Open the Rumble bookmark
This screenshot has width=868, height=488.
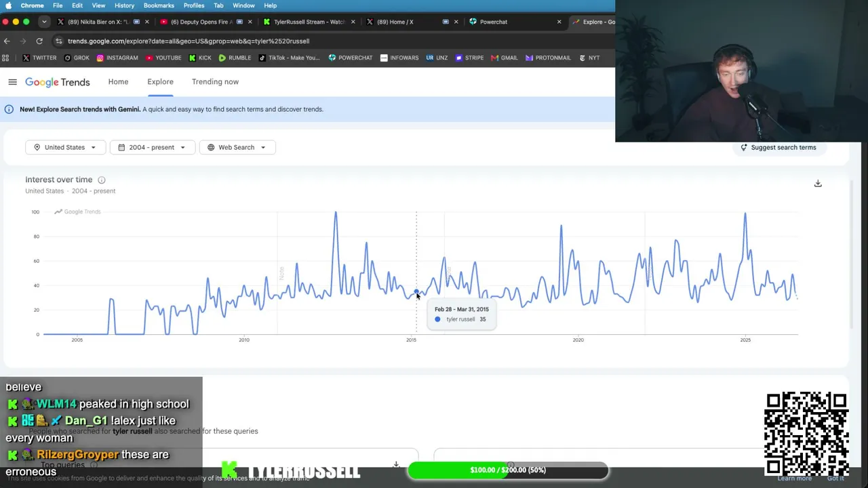[x=235, y=58]
